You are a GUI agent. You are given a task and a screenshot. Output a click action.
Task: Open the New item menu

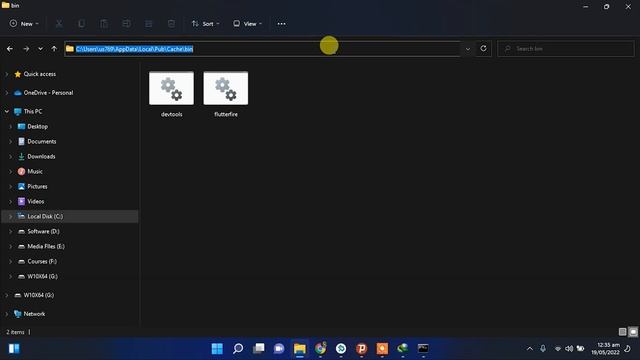[x=24, y=24]
